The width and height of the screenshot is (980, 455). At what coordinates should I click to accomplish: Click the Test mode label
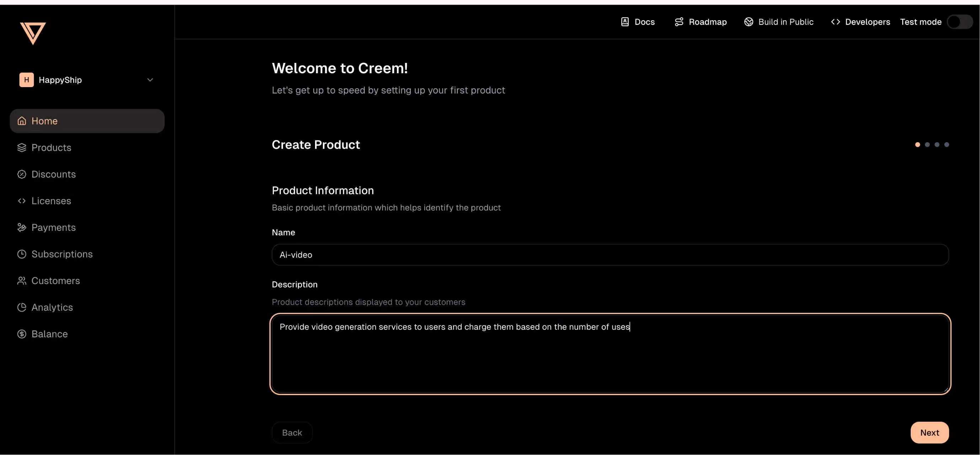click(921, 22)
